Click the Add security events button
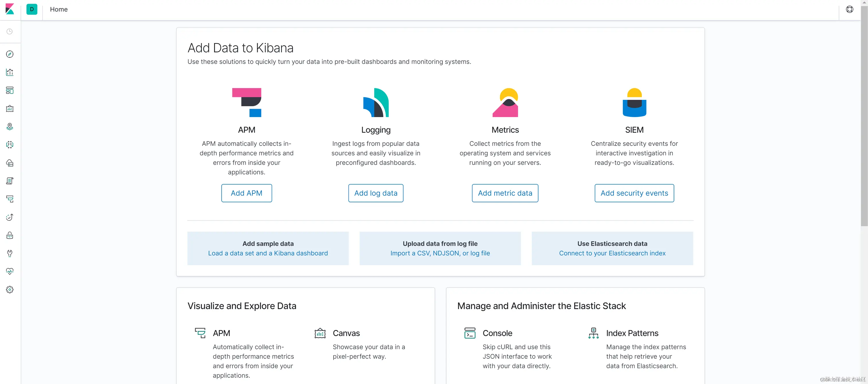This screenshot has width=868, height=384. pos(634,193)
